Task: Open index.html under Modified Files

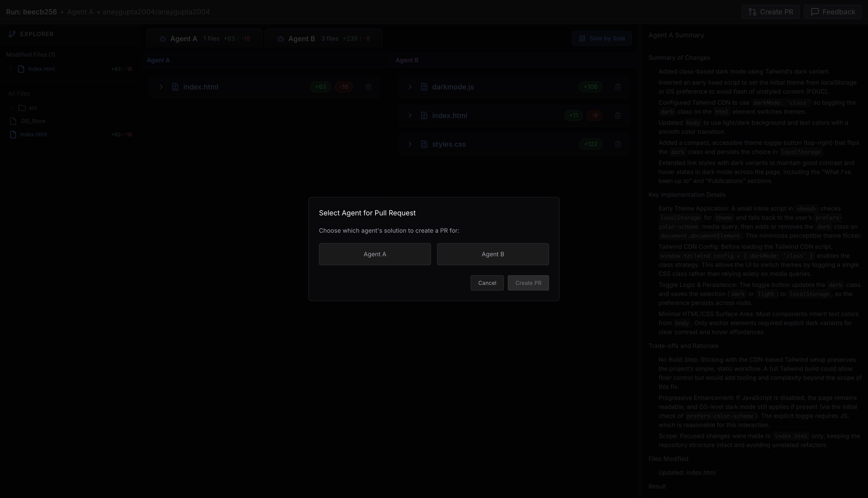Action: [x=41, y=69]
